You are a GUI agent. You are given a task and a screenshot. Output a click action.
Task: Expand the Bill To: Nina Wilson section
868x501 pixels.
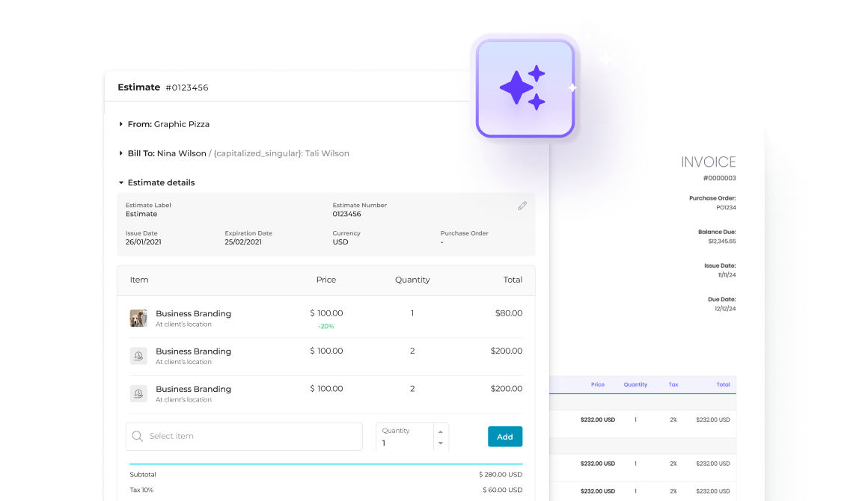[x=121, y=153]
